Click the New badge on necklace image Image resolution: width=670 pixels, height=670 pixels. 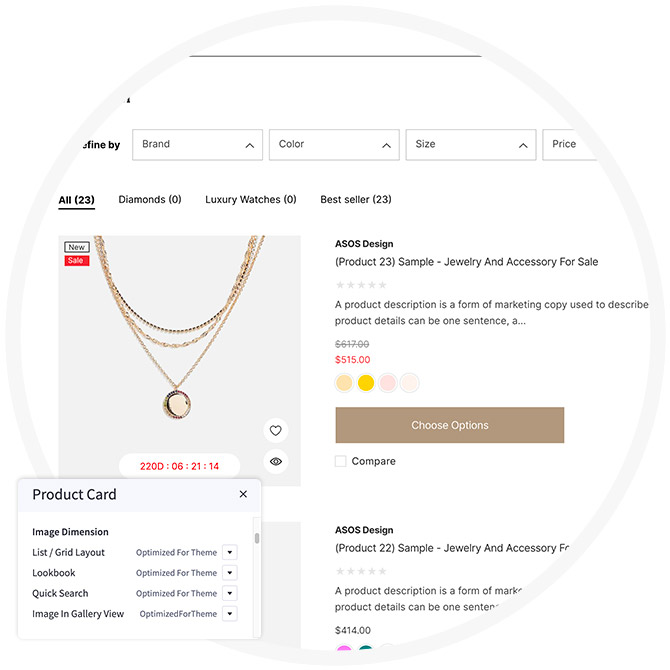coord(77,247)
